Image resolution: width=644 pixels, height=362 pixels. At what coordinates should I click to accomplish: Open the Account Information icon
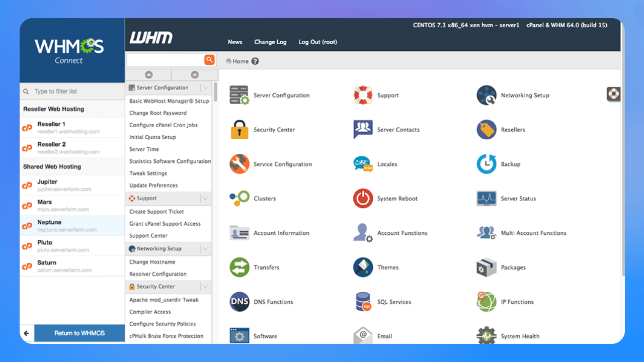coord(239,233)
